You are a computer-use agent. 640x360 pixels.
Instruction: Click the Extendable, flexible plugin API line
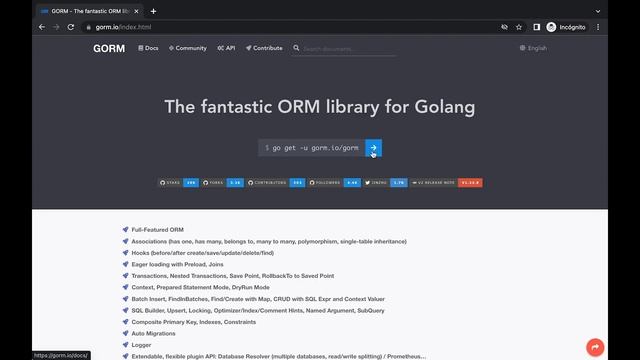[278, 356]
